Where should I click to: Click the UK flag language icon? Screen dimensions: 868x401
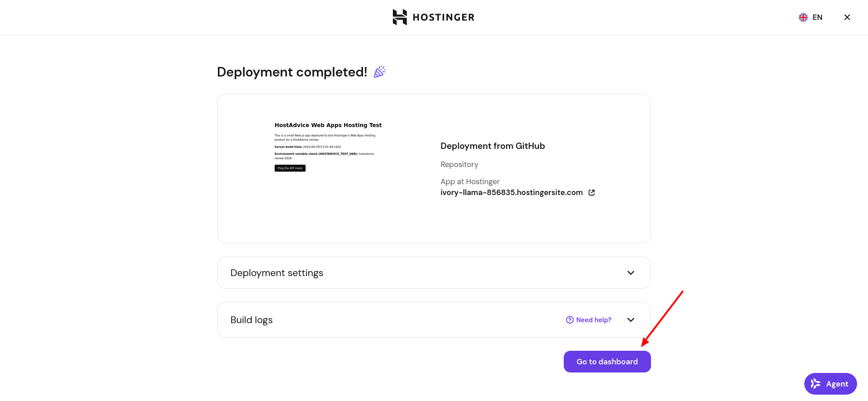pos(803,17)
